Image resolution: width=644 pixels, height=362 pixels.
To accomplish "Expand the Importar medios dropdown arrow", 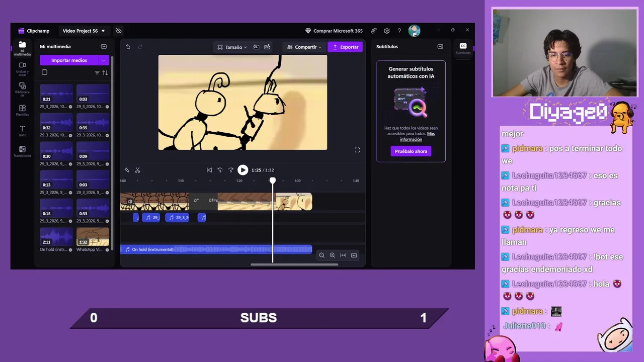I will tap(104, 60).
